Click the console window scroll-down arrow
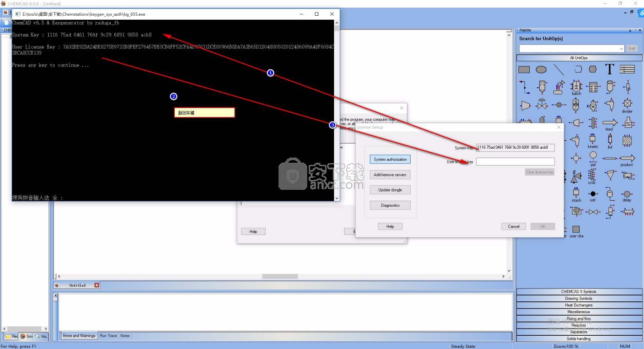 click(337, 198)
